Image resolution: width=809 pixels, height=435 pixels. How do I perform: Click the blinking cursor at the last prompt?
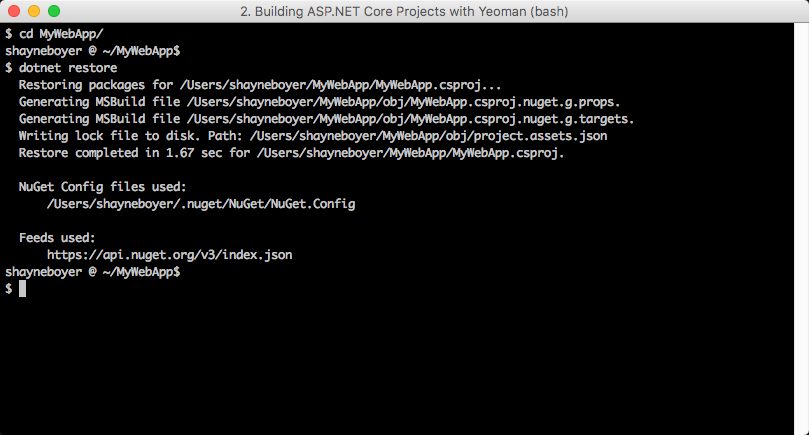point(22,289)
